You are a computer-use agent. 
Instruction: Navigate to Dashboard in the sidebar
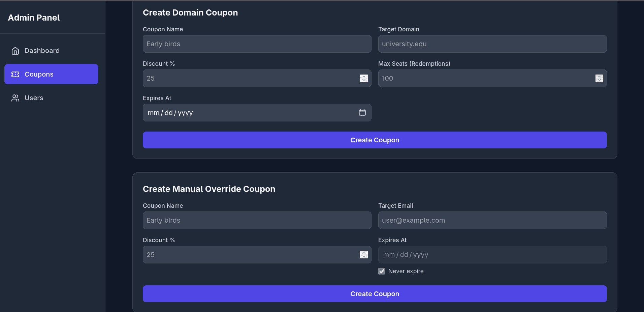pos(42,51)
